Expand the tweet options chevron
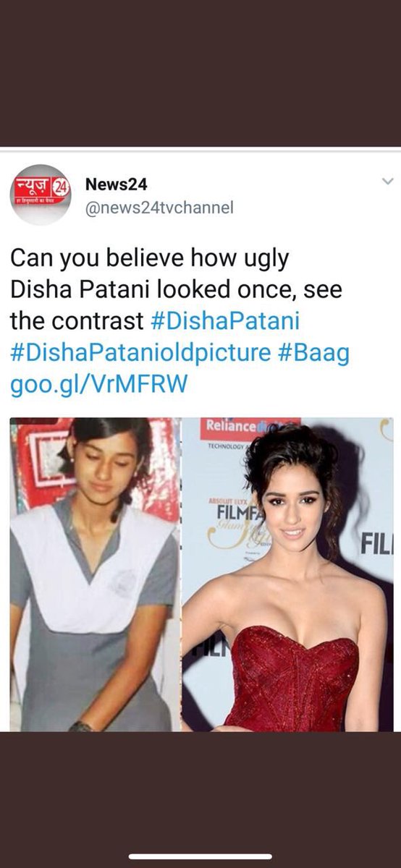The height and width of the screenshot is (868, 401). [388, 181]
